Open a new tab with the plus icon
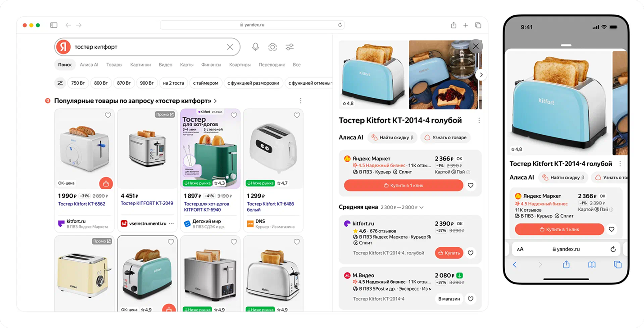 pos(466,25)
